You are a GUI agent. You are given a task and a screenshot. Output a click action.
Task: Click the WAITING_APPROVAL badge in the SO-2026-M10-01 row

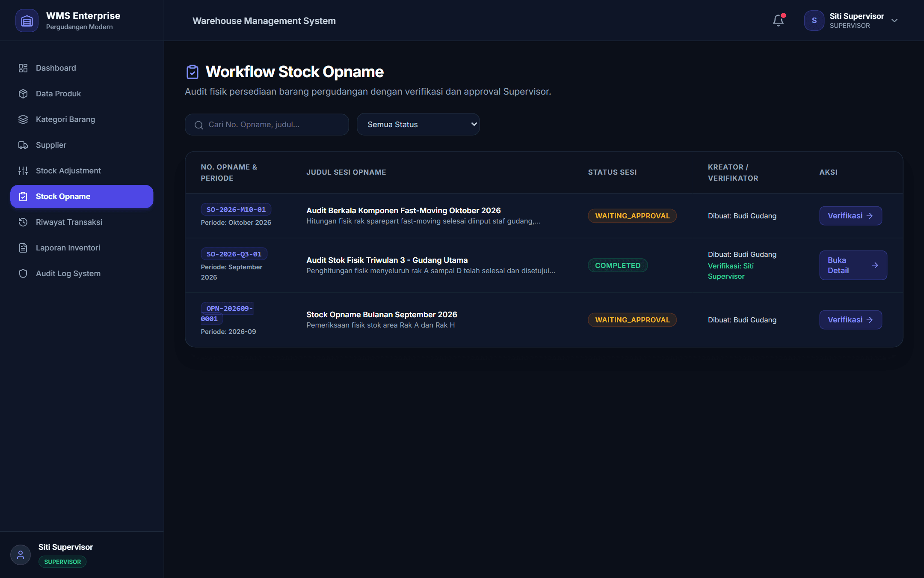pyautogui.click(x=632, y=216)
